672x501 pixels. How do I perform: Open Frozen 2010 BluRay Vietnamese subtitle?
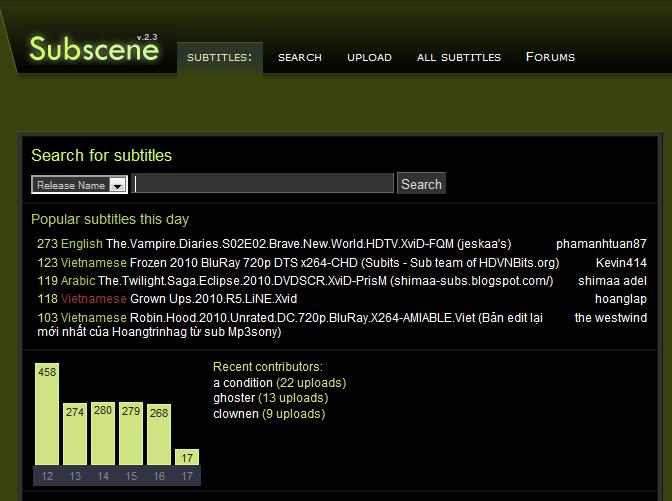(344, 263)
